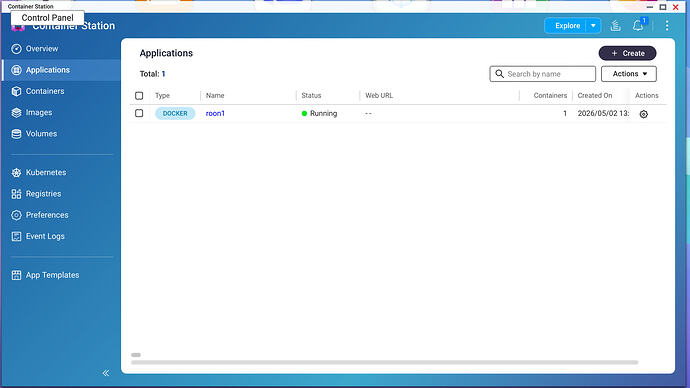The width and height of the screenshot is (690, 388).
Task: Click the Applications grid icon in sidebar
Action: [x=16, y=70]
